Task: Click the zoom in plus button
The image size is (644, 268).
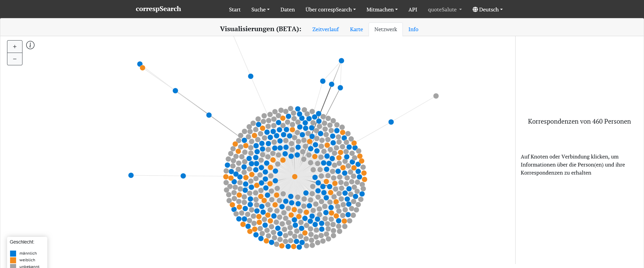Action: pyautogui.click(x=15, y=47)
